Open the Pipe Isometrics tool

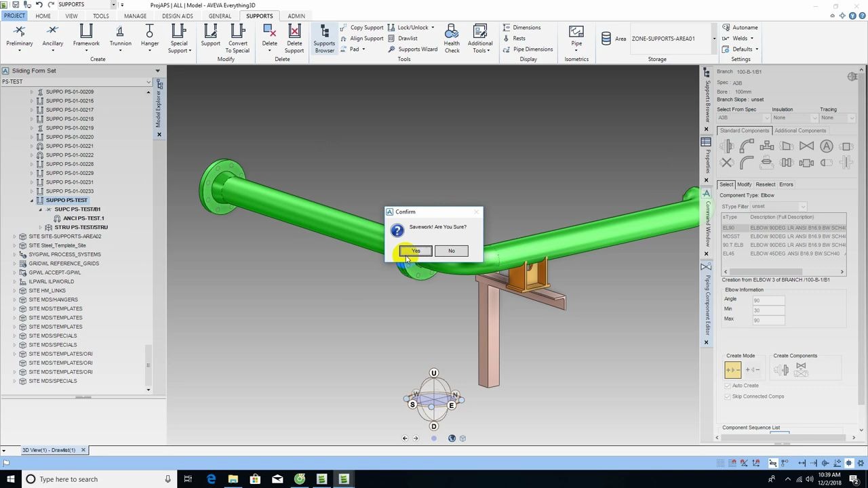(x=576, y=36)
